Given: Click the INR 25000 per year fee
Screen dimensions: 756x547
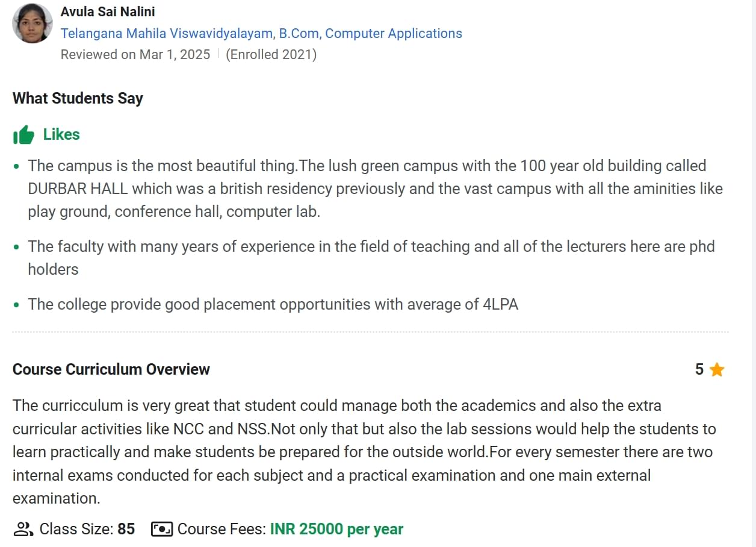Looking at the screenshot, I should pos(336,529).
